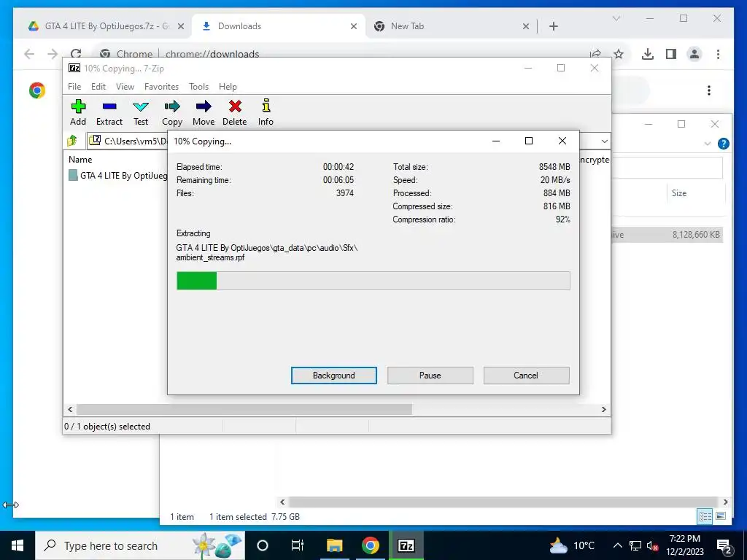747x560 pixels.
Task: Open the Chrome profile avatar
Action: click(694, 54)
